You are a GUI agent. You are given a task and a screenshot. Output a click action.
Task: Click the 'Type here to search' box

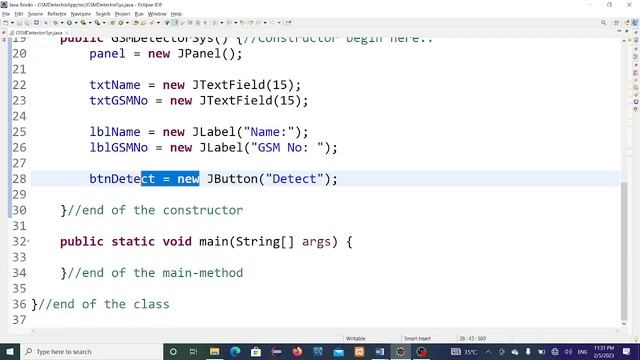(91, 351)
